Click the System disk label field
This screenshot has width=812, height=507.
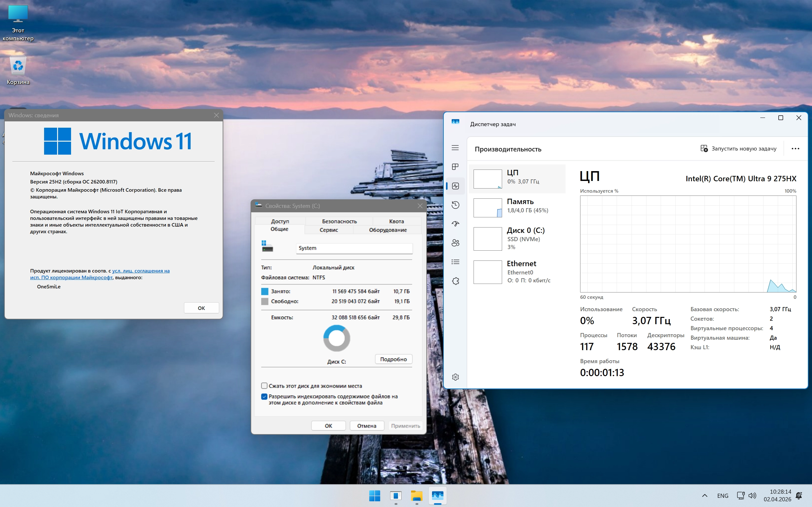point(354,248)
